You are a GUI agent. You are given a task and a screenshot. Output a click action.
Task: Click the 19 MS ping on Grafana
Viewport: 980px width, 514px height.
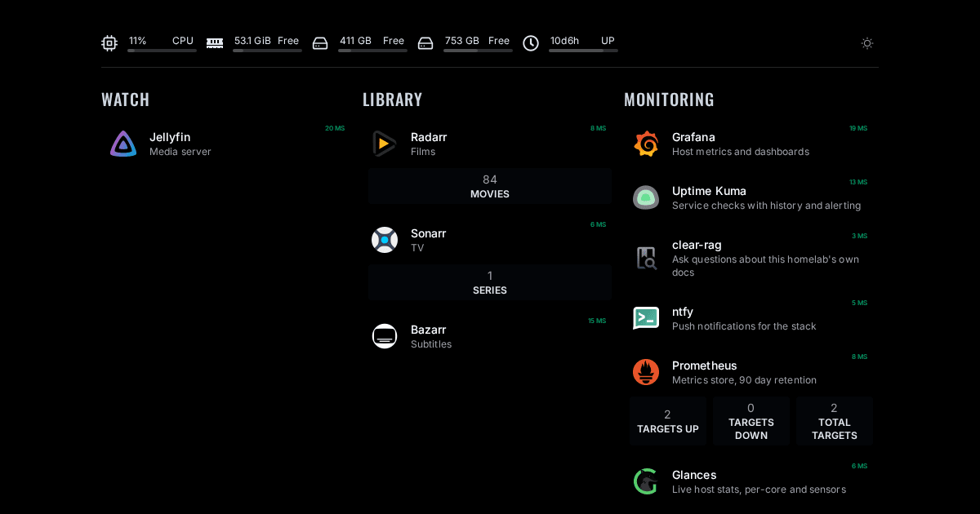coord(858,128)
